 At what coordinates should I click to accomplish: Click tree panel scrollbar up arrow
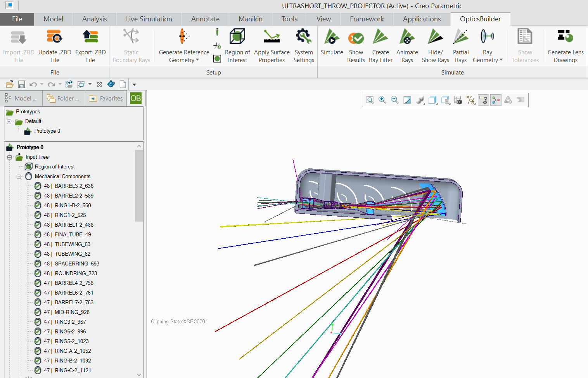139,146
